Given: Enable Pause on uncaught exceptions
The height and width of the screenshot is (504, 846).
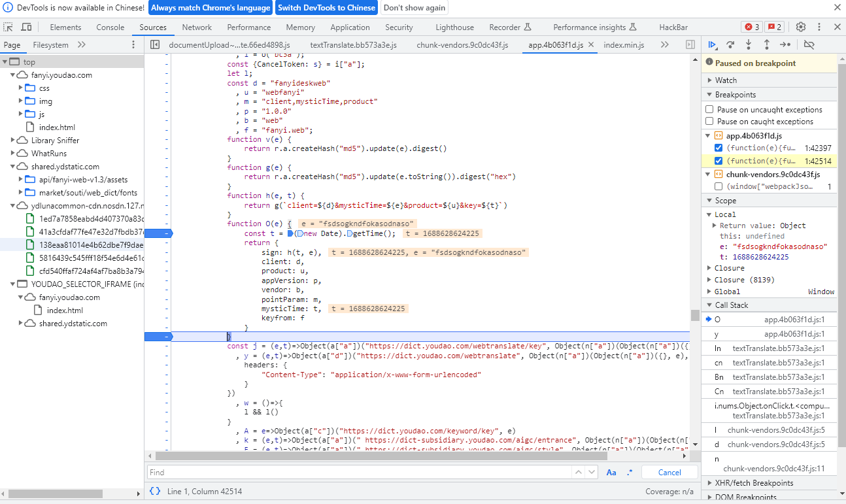Looking at the screenshot, I should tap(710, 110).
